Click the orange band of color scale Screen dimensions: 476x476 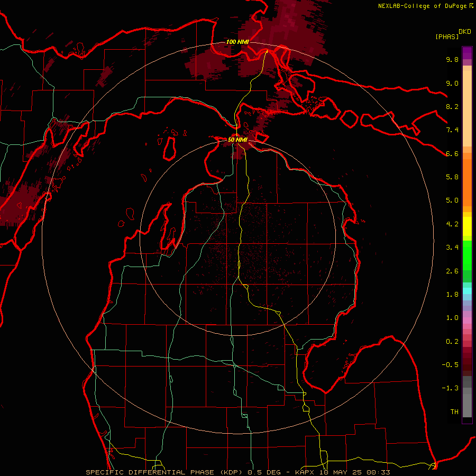(467, 182)
